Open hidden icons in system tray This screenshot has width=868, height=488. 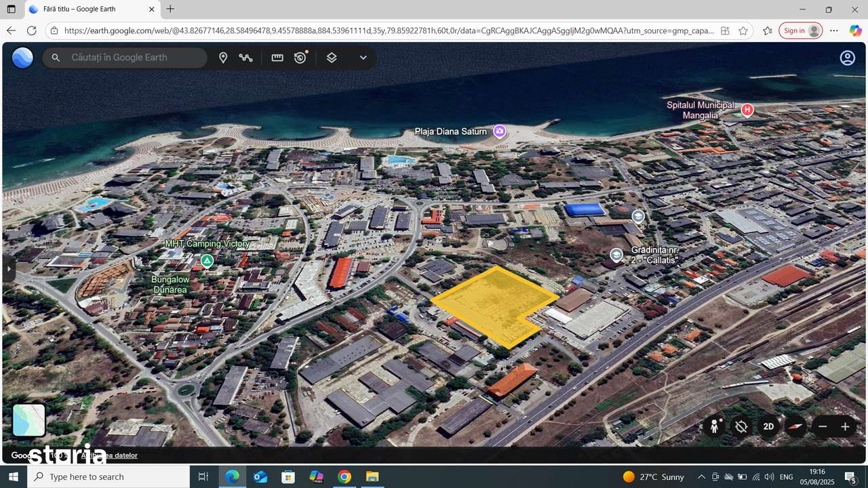701,476
